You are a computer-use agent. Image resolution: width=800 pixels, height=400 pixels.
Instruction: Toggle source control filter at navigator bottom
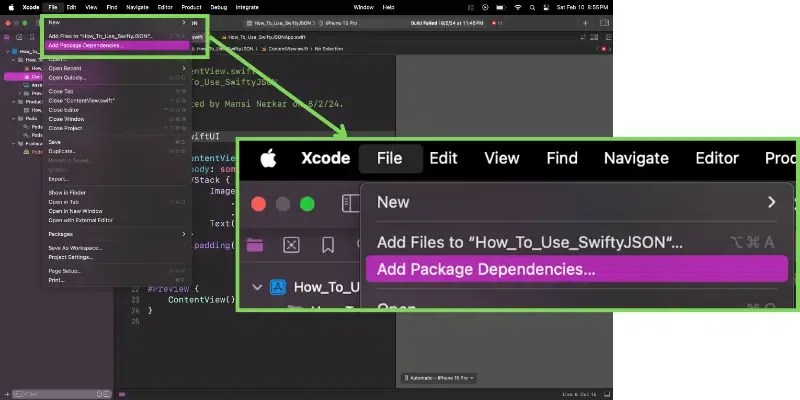click(x=106, y=394)
